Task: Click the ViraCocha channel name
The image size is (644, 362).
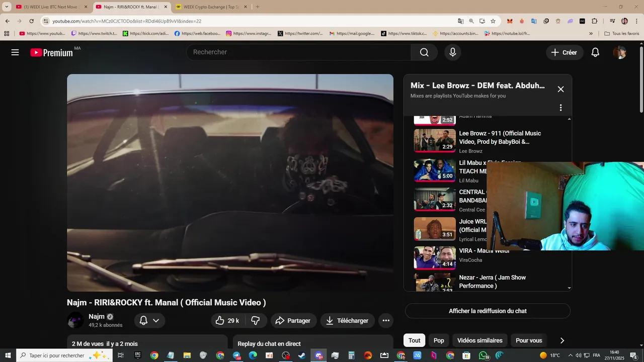Action: pyautogui.click(x=470, y=260)
